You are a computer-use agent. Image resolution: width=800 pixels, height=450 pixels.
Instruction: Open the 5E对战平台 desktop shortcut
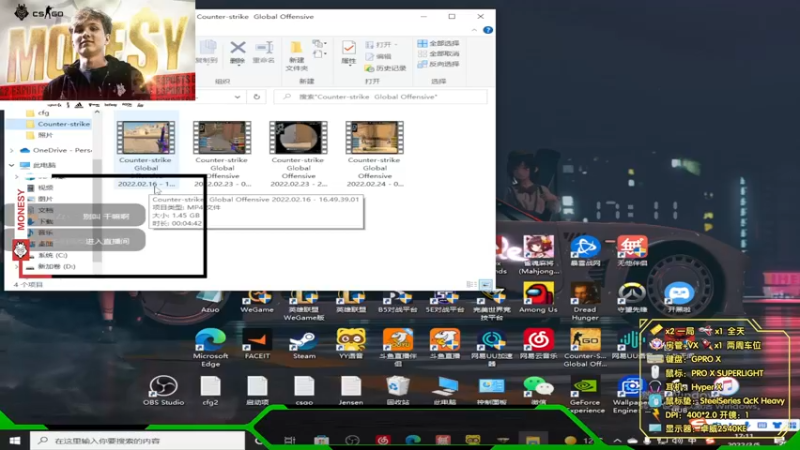pos(444,302)
